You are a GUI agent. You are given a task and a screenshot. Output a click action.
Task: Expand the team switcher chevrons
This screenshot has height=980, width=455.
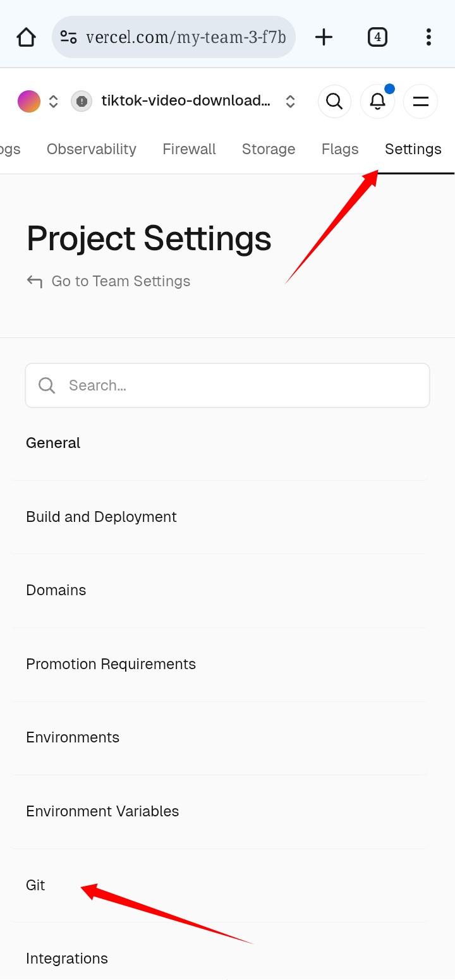pyautogui.click(x=54, y=101)
